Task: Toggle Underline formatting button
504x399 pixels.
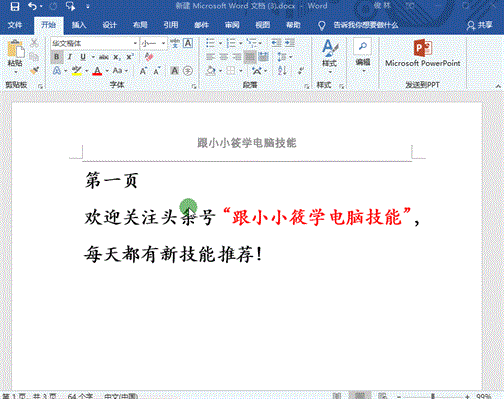Action: coord(83,57)
